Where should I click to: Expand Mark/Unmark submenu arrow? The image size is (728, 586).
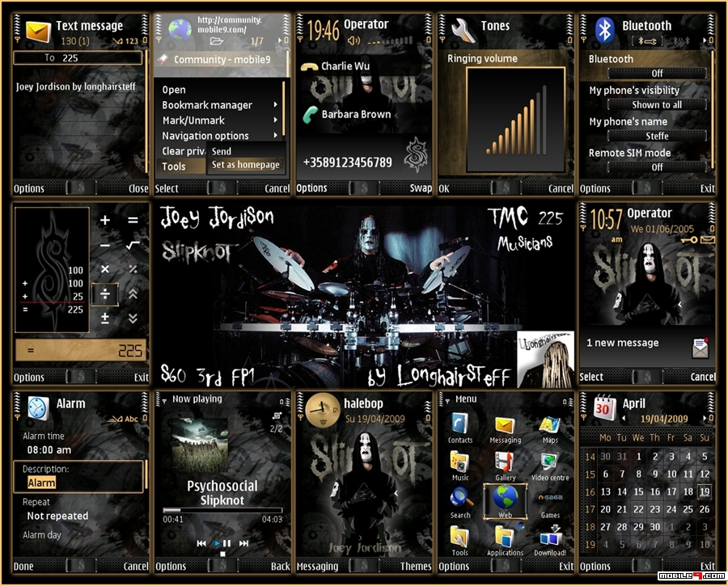tap(275, 120)
